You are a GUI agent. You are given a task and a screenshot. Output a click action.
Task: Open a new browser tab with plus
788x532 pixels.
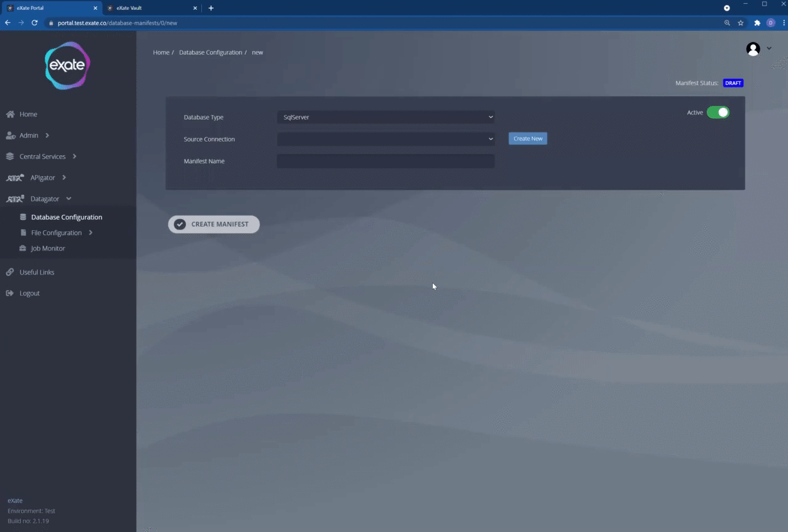(x=211, y=8)
